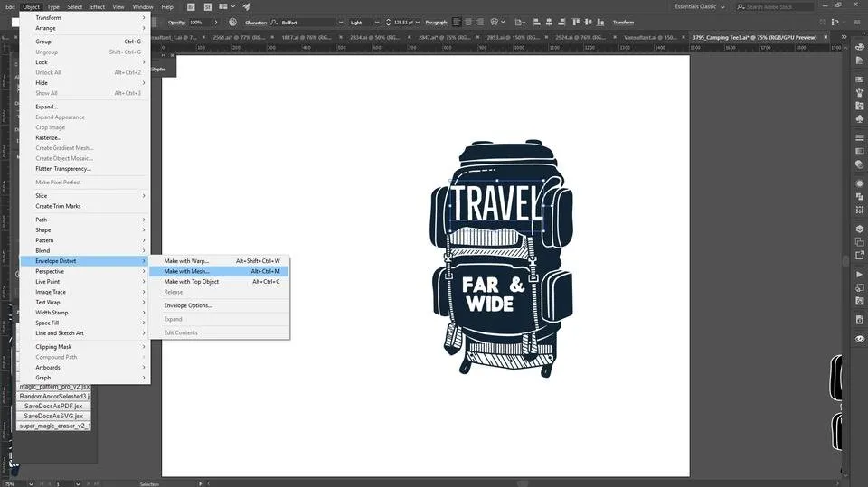This screenshot has width=868, height=487.
Task: Click the GPU rocket icon
Action: coord(247,6)
